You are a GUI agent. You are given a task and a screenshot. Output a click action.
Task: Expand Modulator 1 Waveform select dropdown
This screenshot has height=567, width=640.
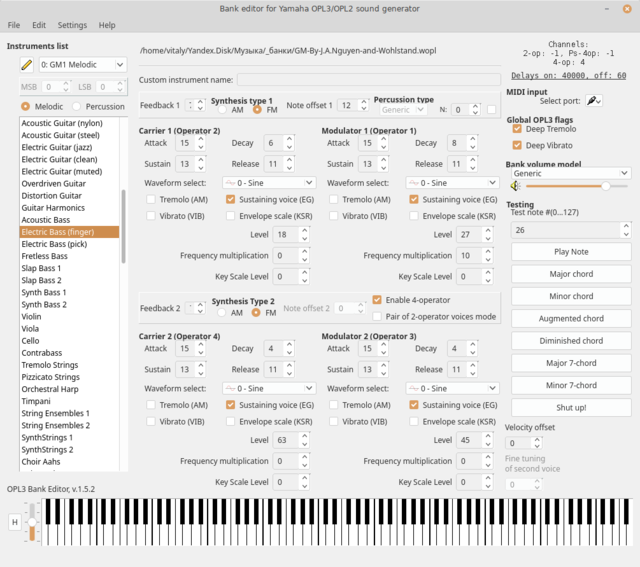[x=452, y=183]
